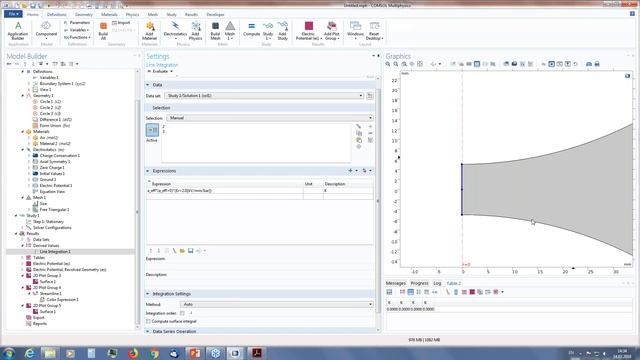Click the Parameters button
Screen dimensions: 640x360
77,23
